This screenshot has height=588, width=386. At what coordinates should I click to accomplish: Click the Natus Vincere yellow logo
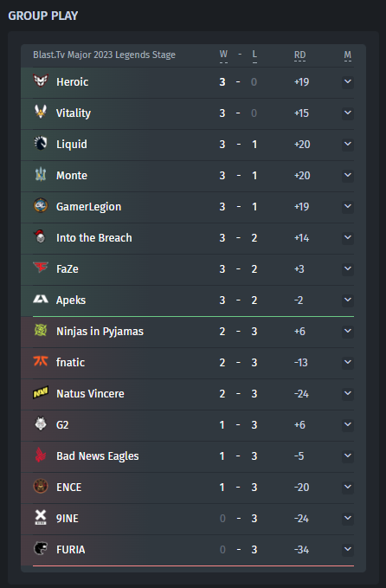(x=41, y=392)
